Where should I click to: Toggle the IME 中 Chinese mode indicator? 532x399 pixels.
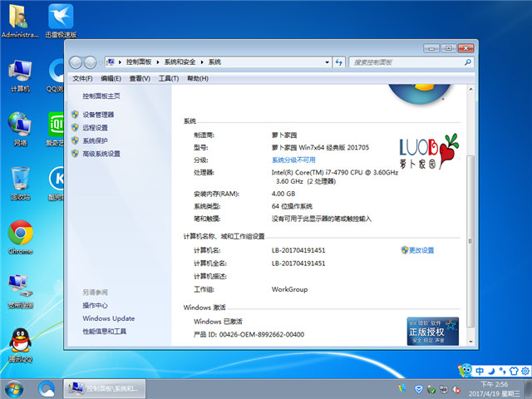(x=480, y=371)
